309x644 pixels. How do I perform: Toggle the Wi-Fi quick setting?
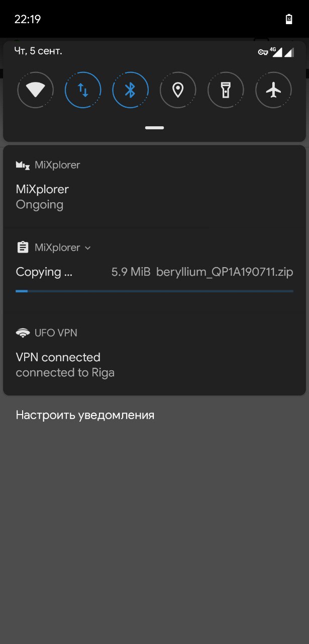(35, 91)
